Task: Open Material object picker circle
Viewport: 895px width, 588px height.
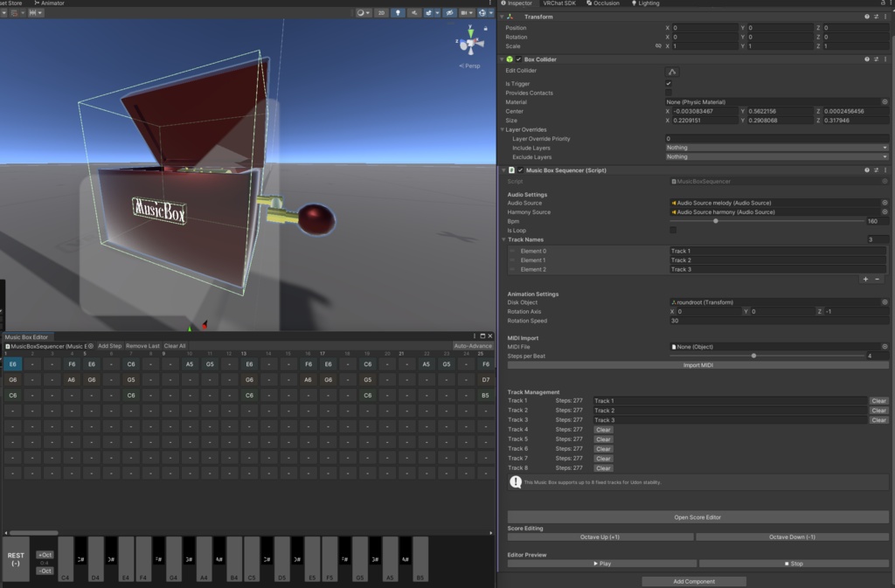Action: 885,102
